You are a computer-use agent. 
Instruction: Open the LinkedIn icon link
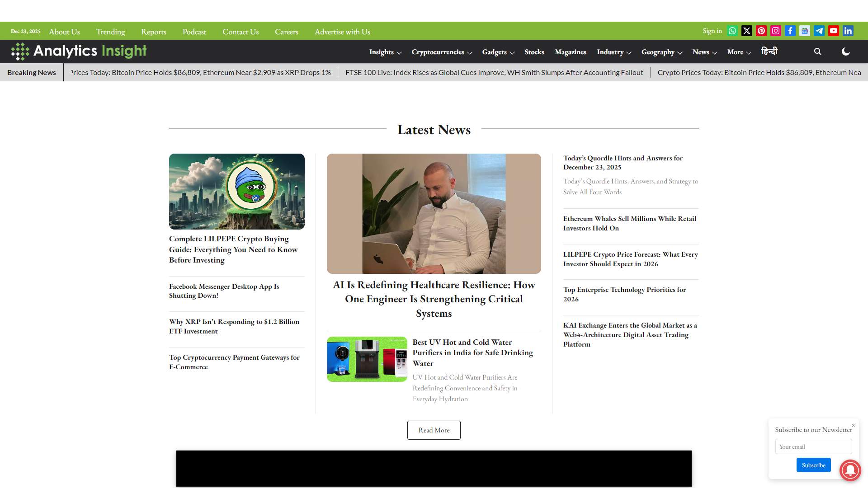(848, 31)
